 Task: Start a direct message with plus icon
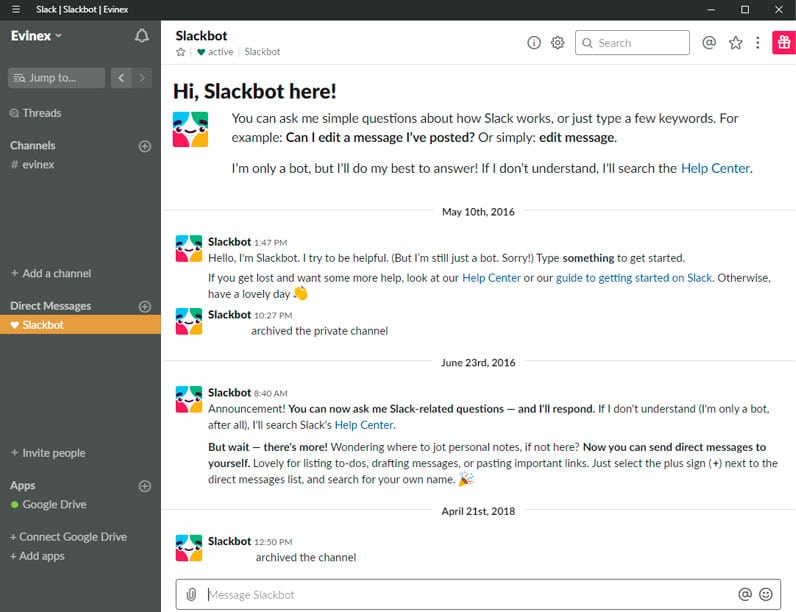click(145, 307)
